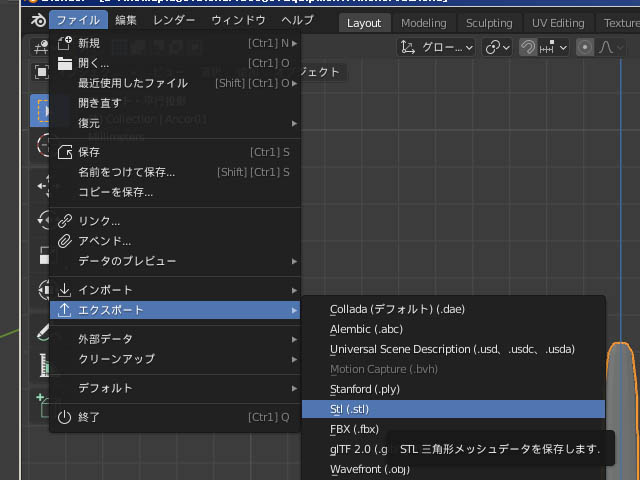The width and height of the screenshot is (640, 480).
Task: Click the Blender logo icon
Action: (x=38, y=20)
